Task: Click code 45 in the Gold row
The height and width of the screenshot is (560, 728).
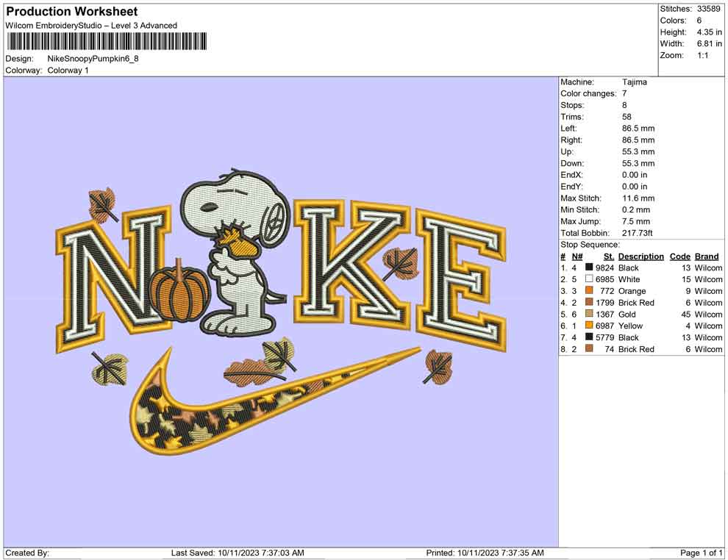Action: point(686,314)
